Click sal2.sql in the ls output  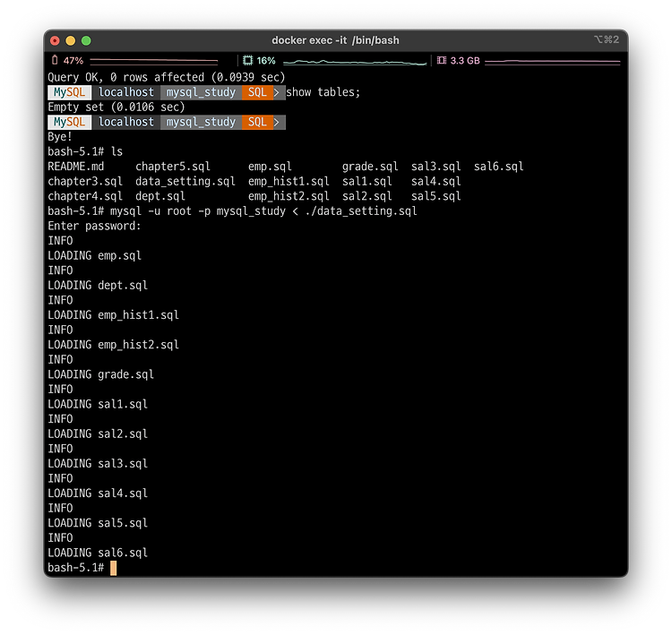click(x=366, y=196)
